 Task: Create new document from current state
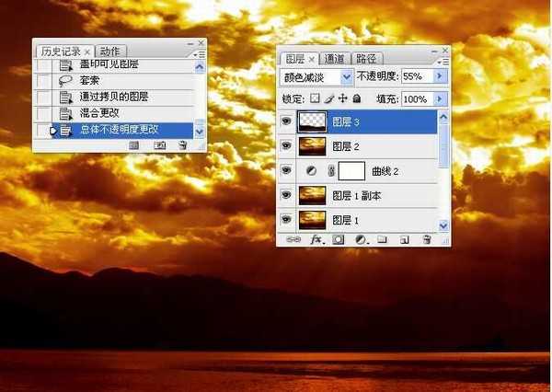point(134,145)
